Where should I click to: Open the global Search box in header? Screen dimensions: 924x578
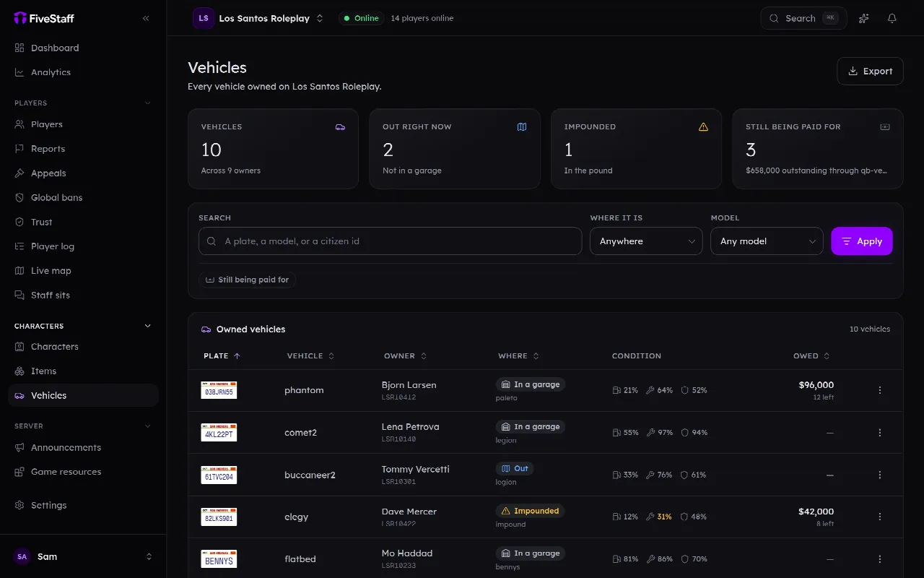click(x=803, y=18)
